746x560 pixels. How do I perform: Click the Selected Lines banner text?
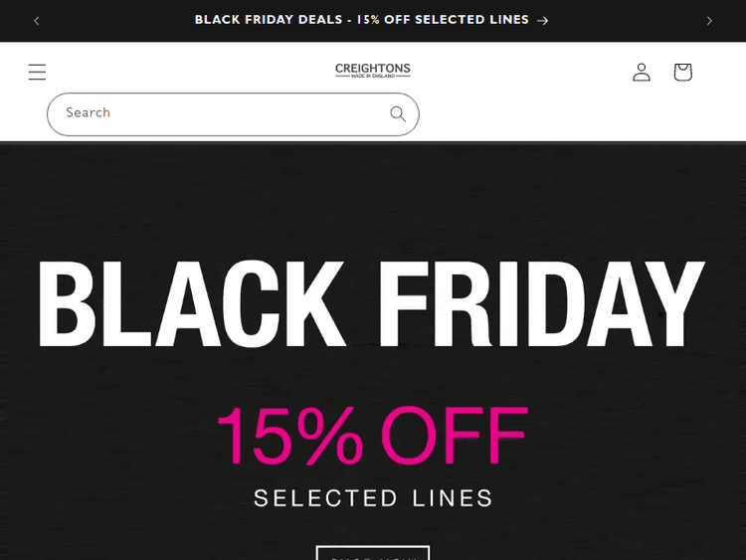click(x=373, y=497)
